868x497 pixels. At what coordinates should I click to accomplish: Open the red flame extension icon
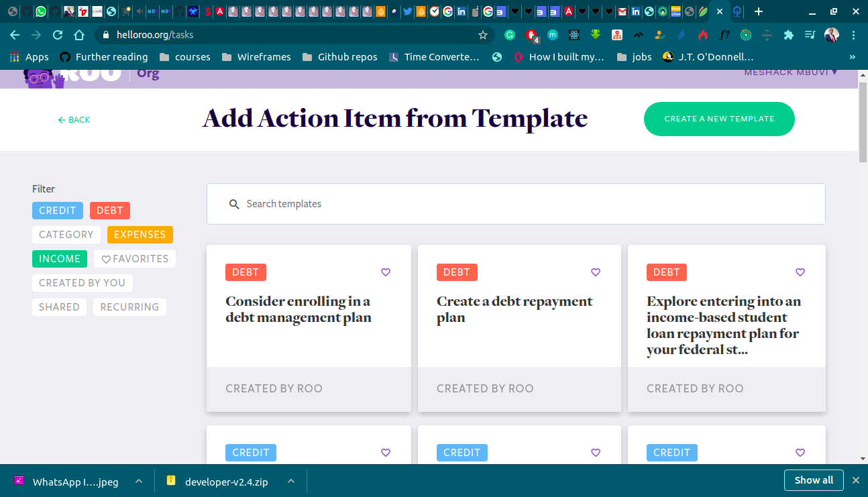pos(703,35)
